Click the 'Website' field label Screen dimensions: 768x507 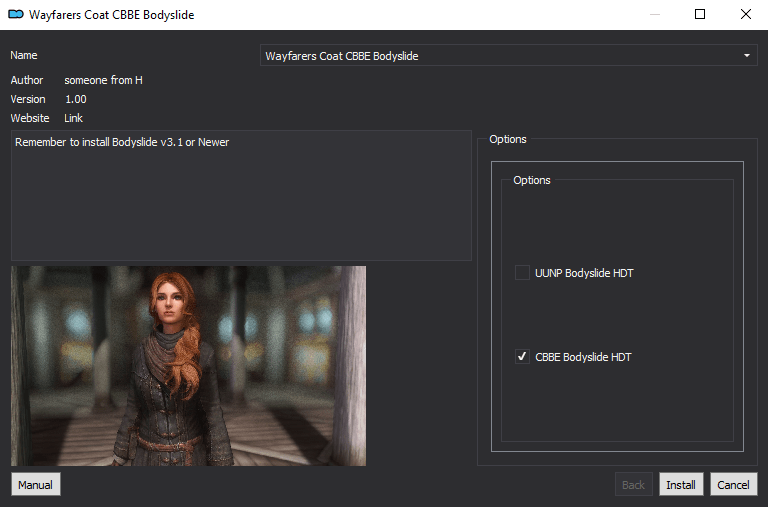(x=30, y=118)
